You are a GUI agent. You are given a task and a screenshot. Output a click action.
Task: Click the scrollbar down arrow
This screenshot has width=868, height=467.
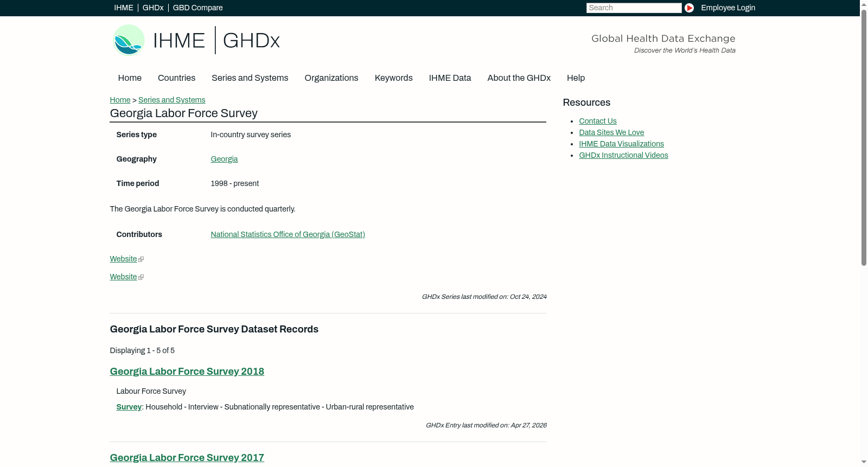click(x=864, y=462)
